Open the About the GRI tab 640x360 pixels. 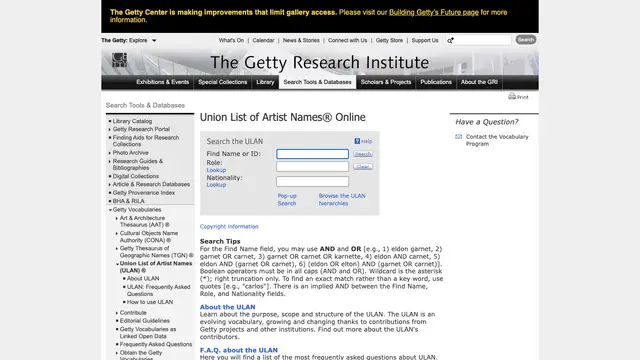(x=479, y=82)
